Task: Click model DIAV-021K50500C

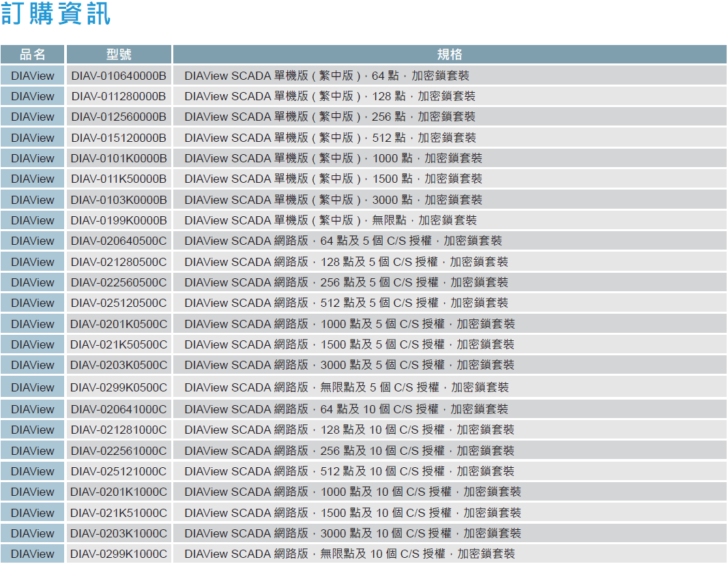Action: point(119,344)
